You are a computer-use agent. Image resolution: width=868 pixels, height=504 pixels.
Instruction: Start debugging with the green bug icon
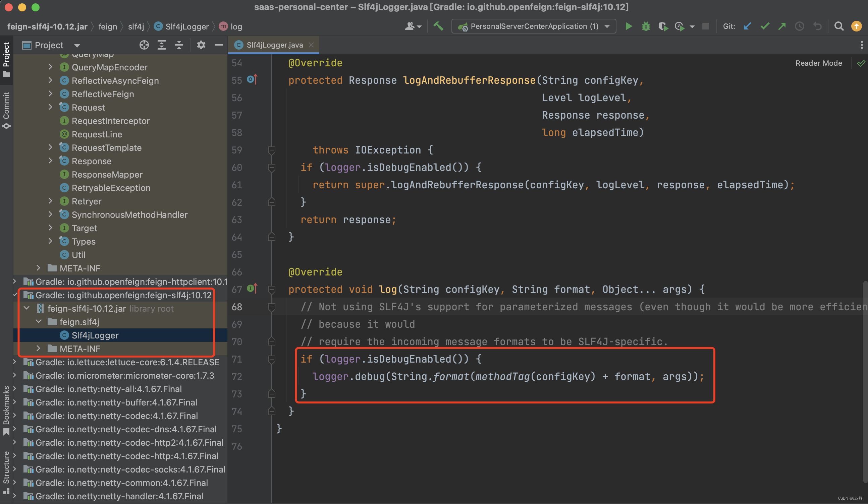(x=646, y=26)
